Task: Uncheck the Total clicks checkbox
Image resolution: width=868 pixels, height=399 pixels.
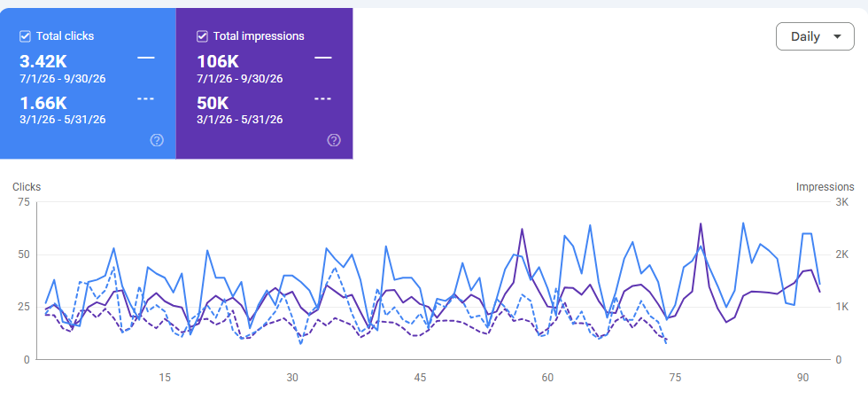Action: coord(25,36)
